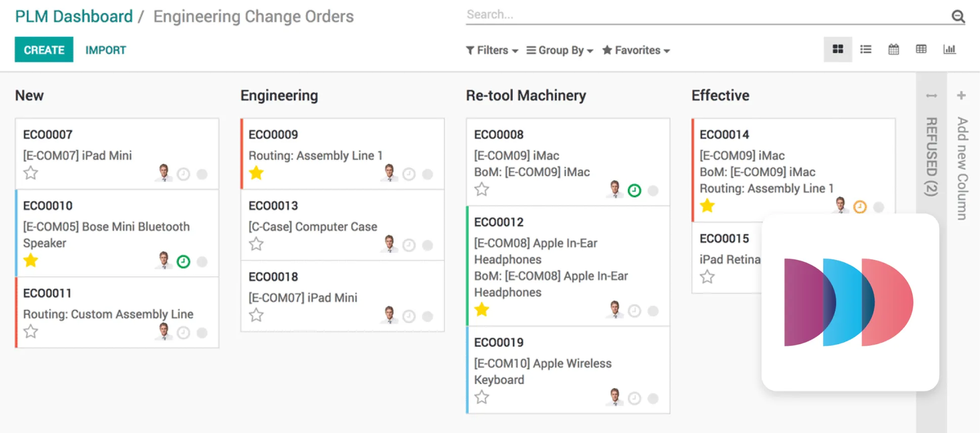
Task: Open the calendar view
Action: point(893,49)
